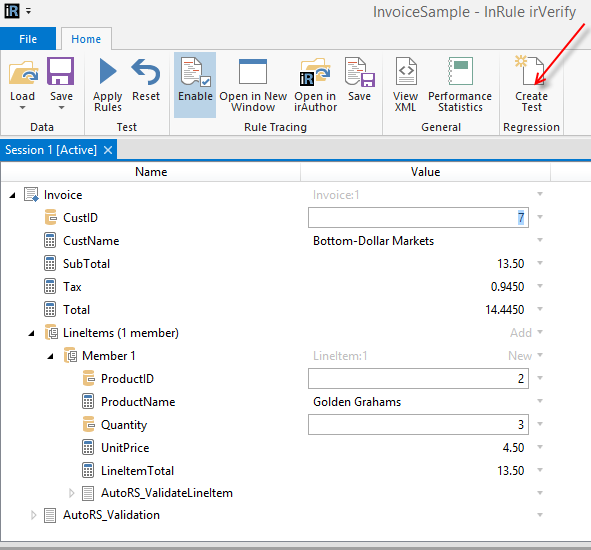591x550 pixels.
Task: Run Apply Rules
Action: point(108,85)
